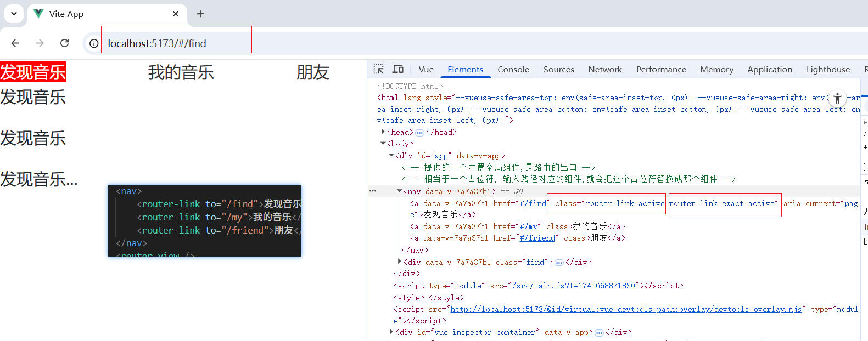Click the highlighted 发现音乐 nav link
The width and height of the screenshot is (868, 341).
[x=33, y=72]
